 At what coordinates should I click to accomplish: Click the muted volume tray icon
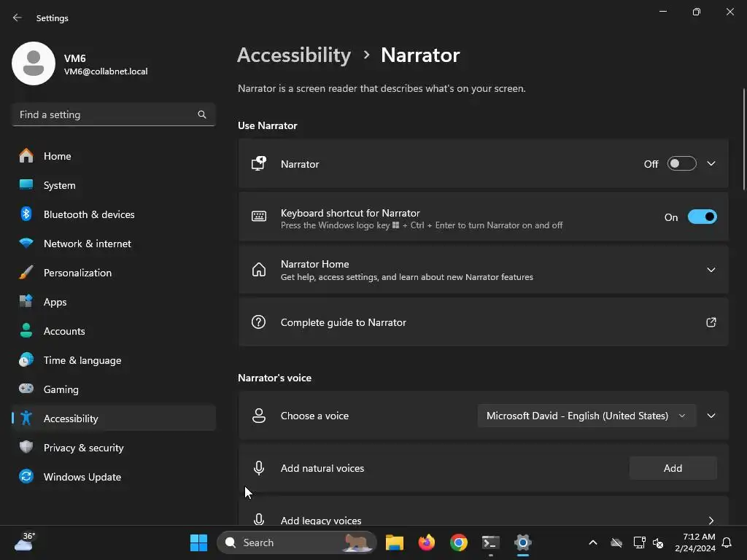click(x=658, y=542)
